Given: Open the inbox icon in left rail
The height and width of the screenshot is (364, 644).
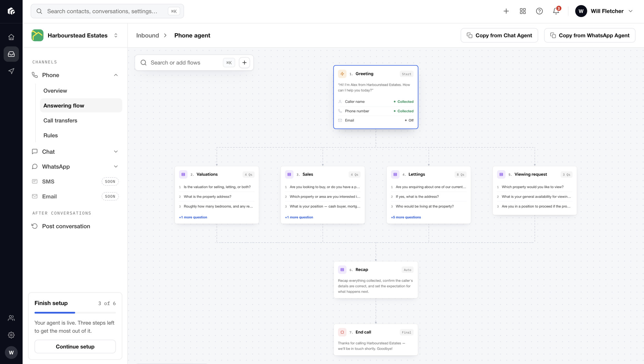Looking at the screenshot, I should tap(11, 54).
